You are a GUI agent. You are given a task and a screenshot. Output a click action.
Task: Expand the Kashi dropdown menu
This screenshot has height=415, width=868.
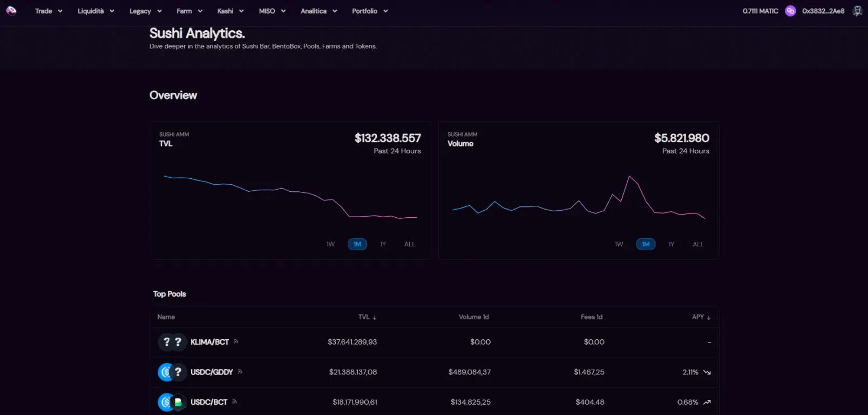point(230,11)
